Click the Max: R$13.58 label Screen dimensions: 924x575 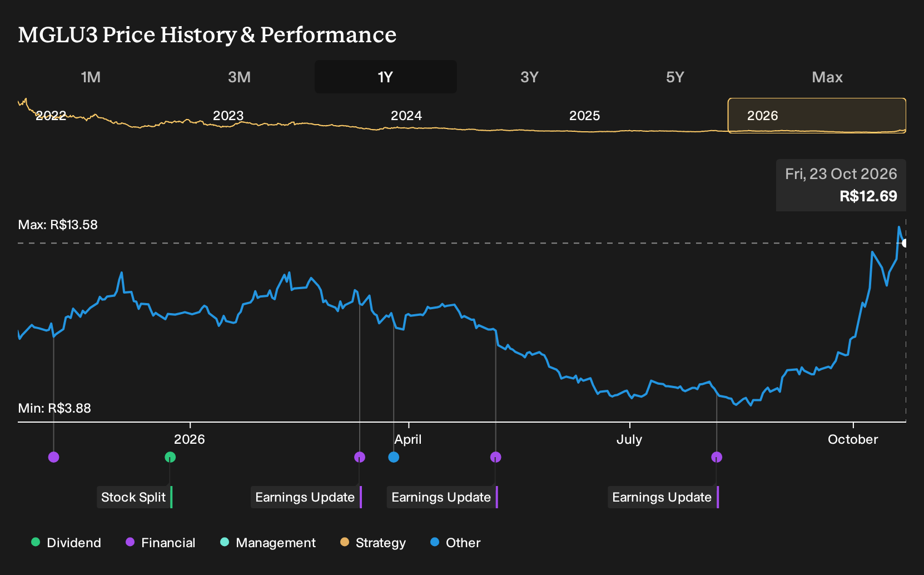tap(58, 225)
